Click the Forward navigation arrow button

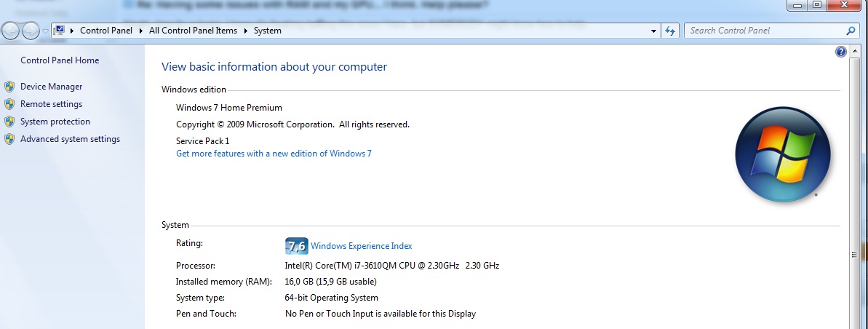click(x=31, y=31)
